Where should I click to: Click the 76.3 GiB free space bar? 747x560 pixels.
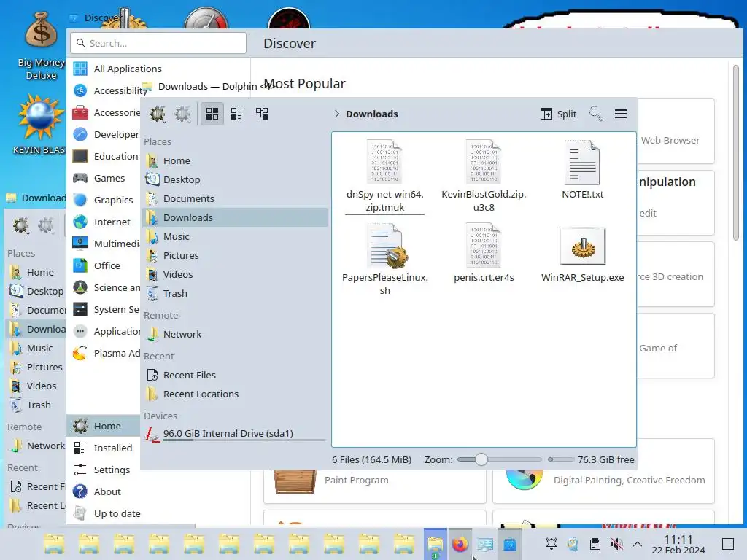coord(561,459)
